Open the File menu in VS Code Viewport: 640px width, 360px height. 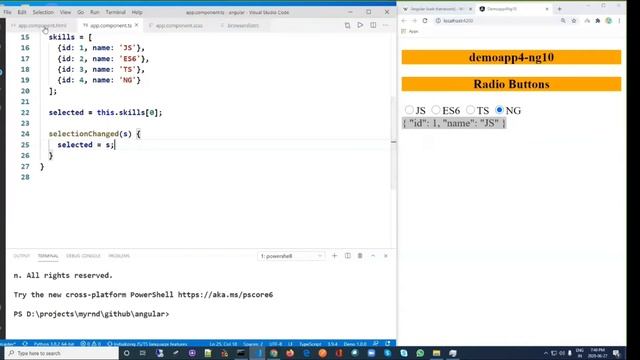[x=8, y=12]
